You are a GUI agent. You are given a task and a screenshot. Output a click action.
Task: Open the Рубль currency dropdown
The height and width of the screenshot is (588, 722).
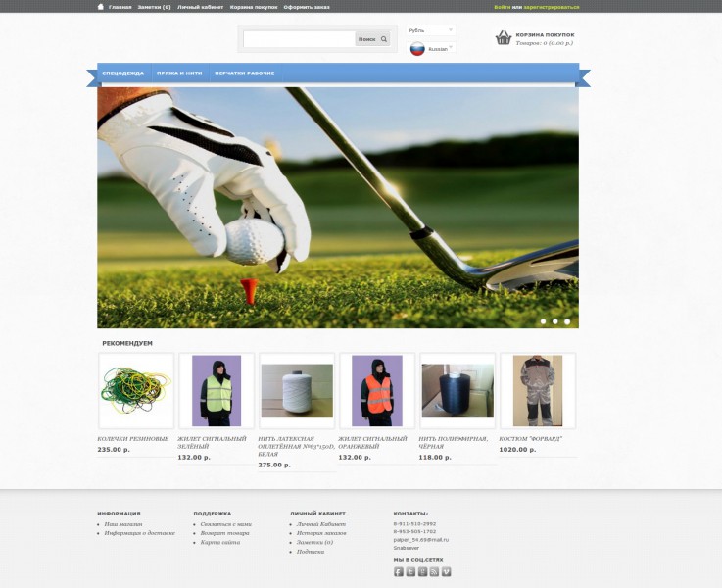point(431,30)
